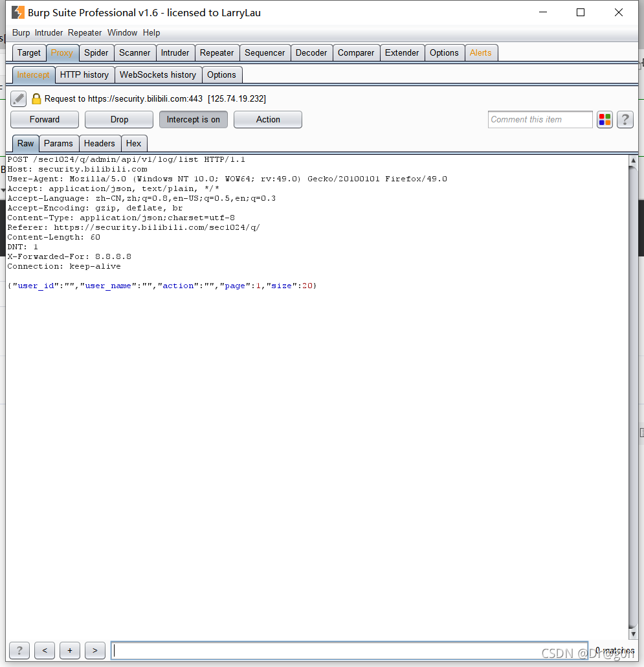Click the POST request line text
The image size is (644, 667).
click(126, 159)
